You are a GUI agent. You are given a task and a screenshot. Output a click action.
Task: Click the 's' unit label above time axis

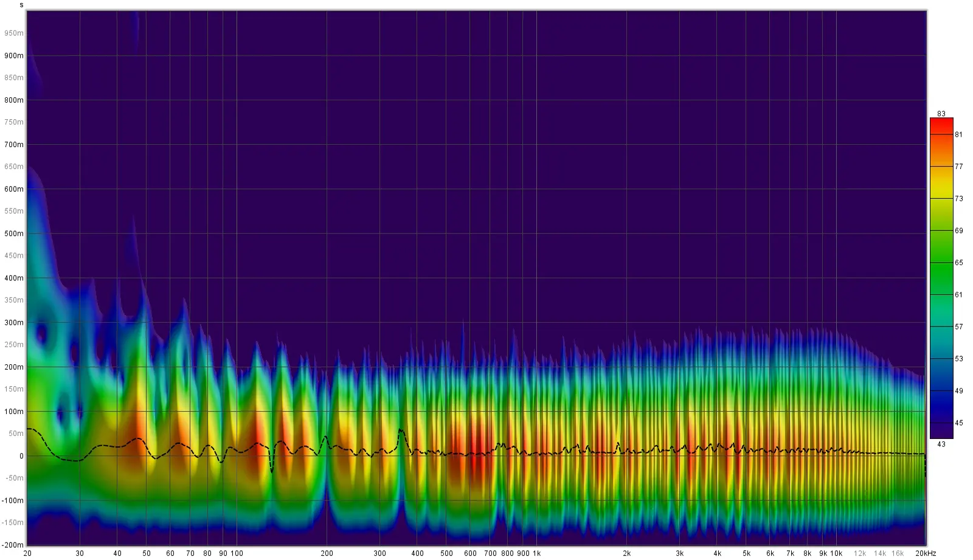coord(21,5)
